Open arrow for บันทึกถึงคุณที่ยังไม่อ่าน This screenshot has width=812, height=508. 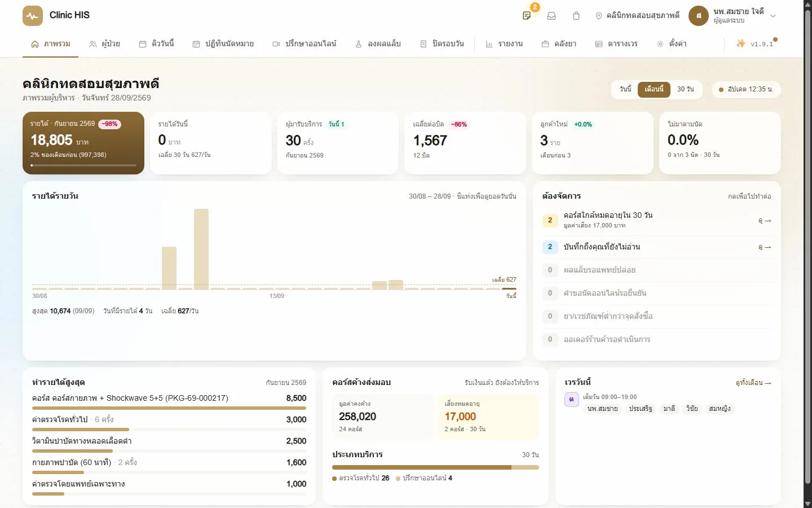[x=765, y=247]
